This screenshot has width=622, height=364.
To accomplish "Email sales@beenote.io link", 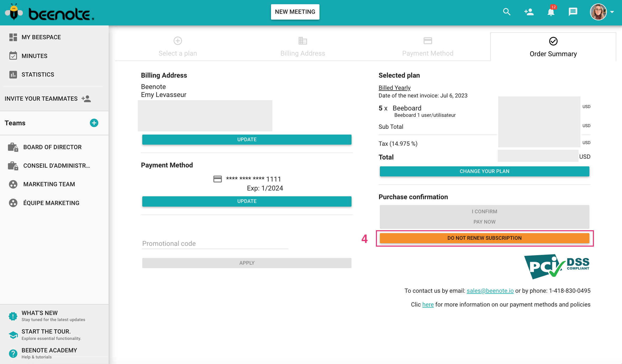I will (490, 291).
